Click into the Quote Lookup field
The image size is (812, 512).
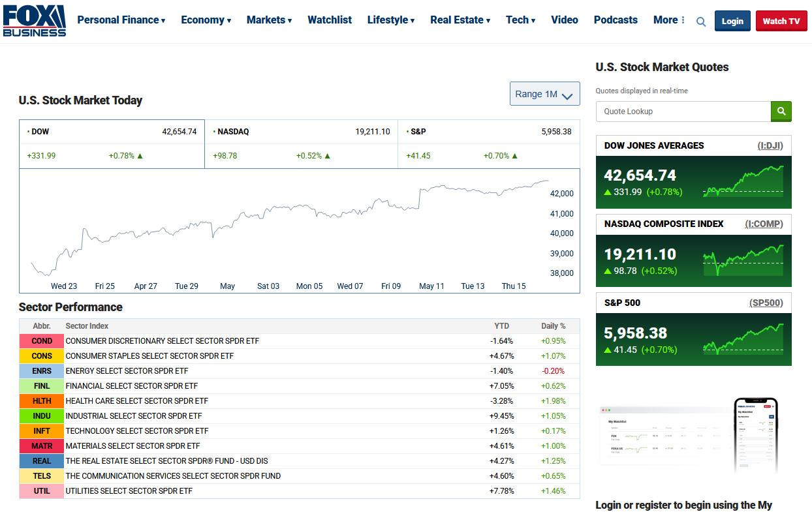(683, 112)
